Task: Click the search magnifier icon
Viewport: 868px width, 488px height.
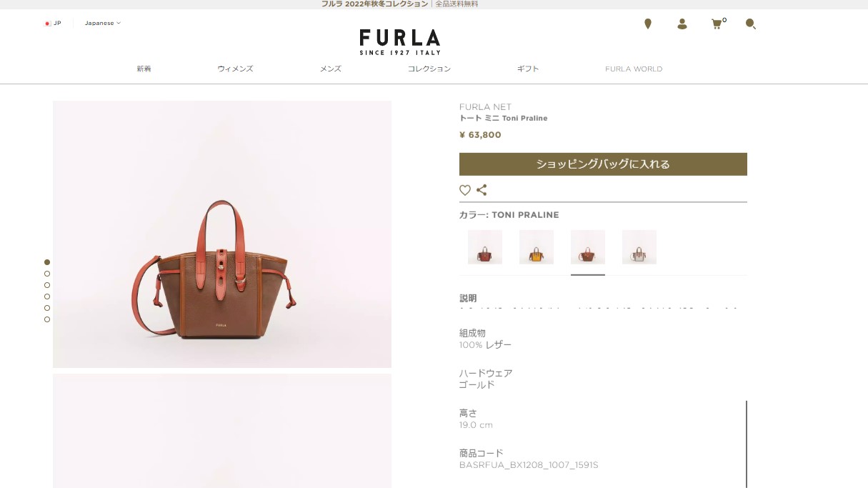Action: pyautogui.click(x=751, y=24)
